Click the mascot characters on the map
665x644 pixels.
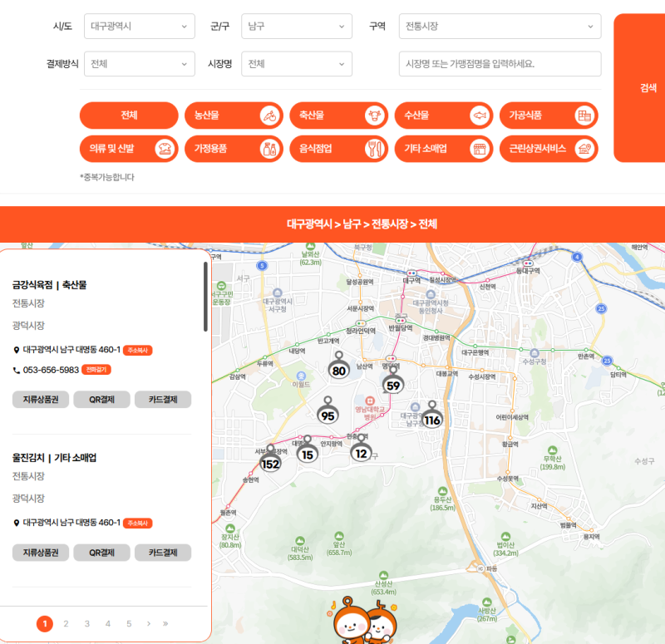pos(363,621)
